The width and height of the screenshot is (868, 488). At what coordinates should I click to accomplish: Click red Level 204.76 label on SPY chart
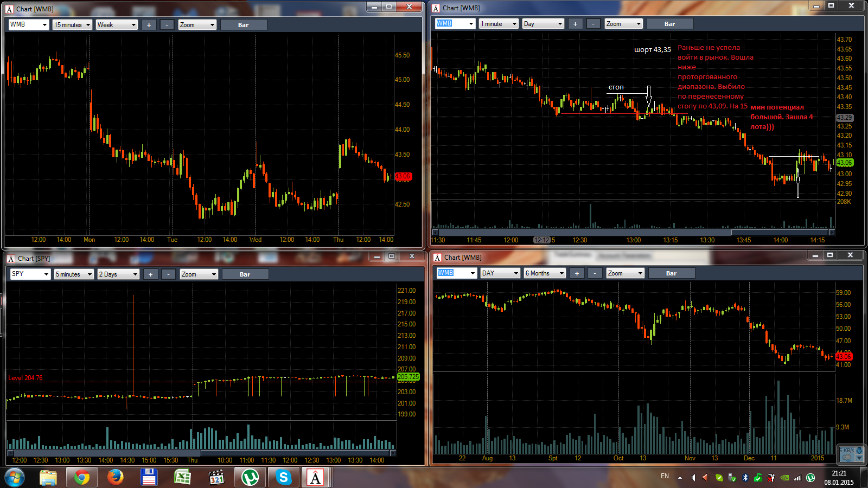(x=25, y=378)
